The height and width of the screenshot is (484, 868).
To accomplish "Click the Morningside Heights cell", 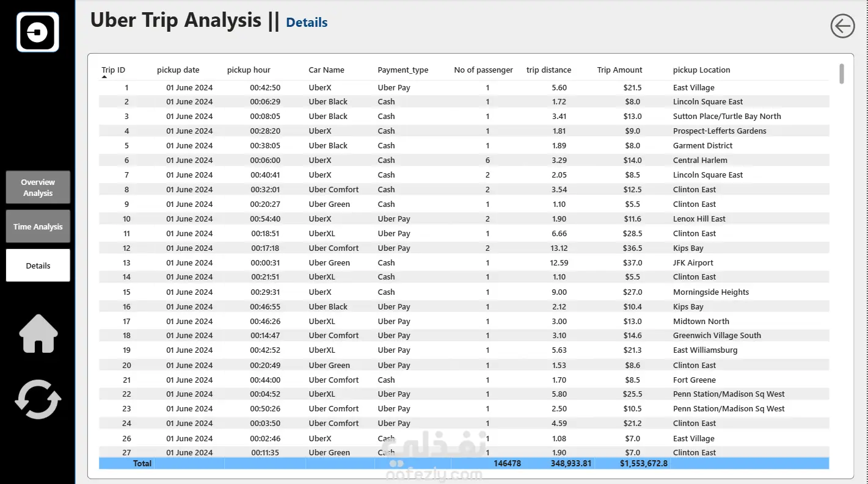I will (711, 292).
